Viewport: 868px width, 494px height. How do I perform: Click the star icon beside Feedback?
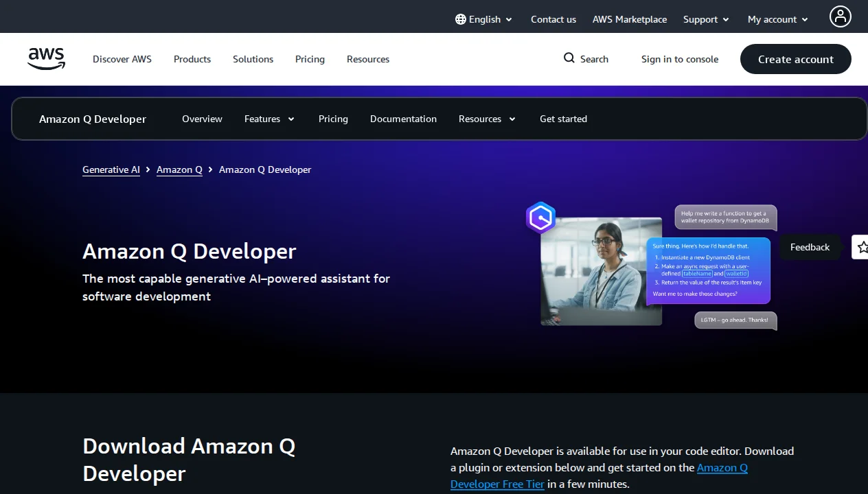point(861,247)
